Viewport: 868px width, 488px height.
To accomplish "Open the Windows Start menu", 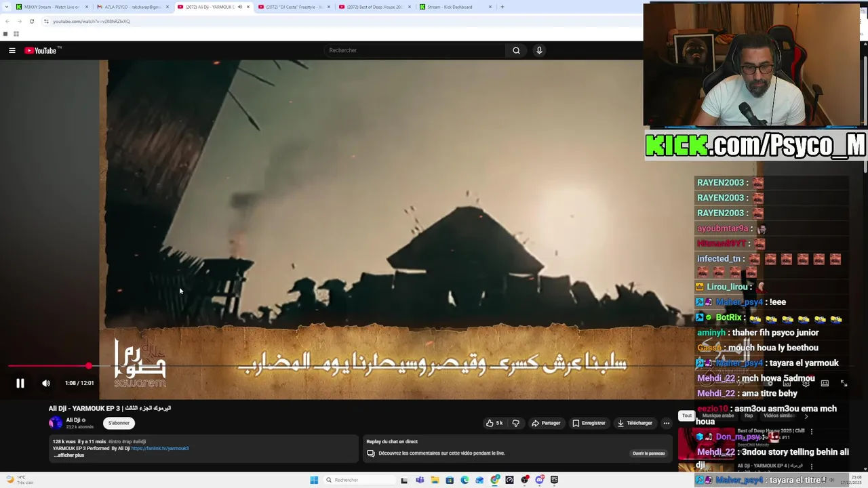I will click(x=314, y=480).
